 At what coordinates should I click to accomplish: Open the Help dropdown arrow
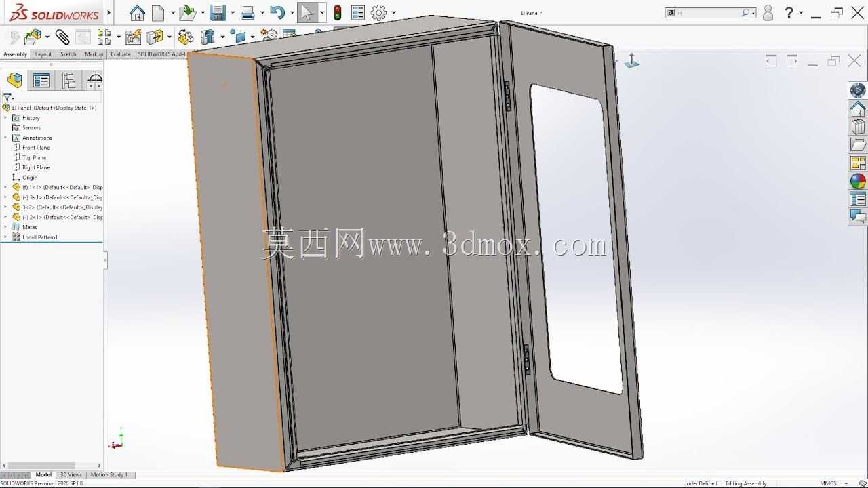(801, 12)
